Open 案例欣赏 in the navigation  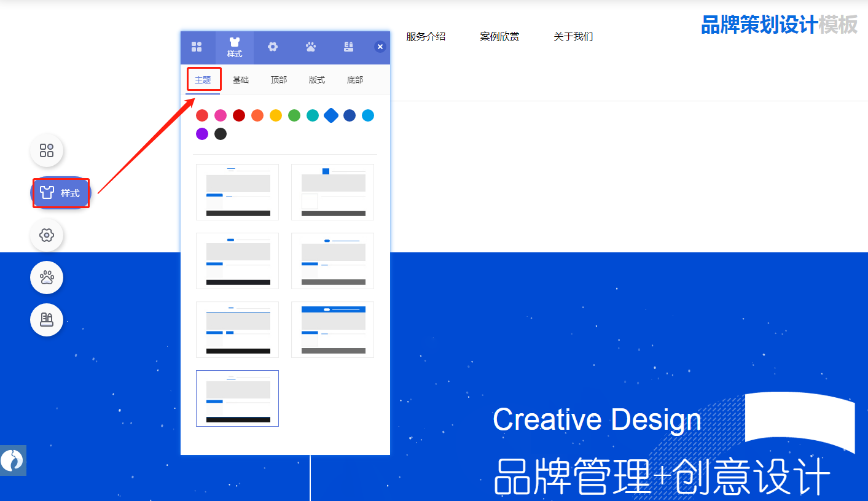[x=499, y=37]
